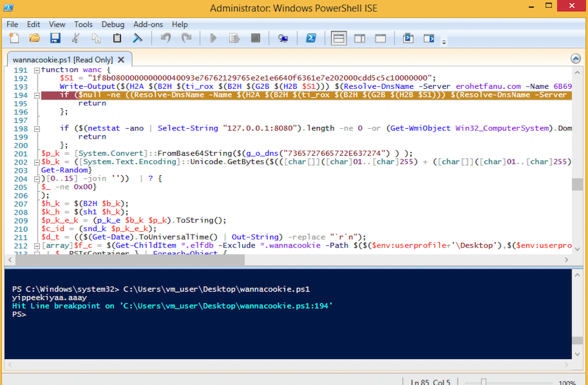The width and height of the screenshot is (588, 385).
Task: Open the Help menu
Action: point(179,24)
